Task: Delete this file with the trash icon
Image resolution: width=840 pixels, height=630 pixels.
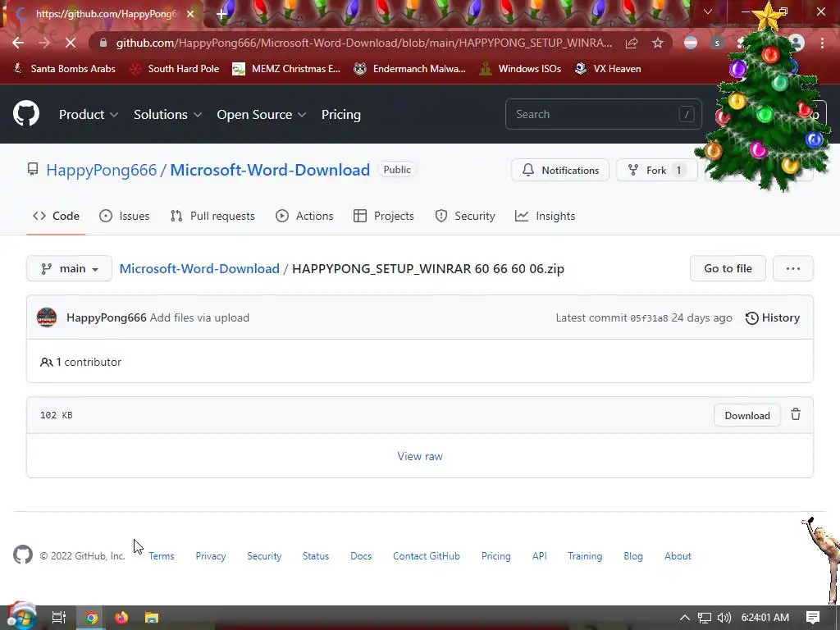Action: coord(796,414)
